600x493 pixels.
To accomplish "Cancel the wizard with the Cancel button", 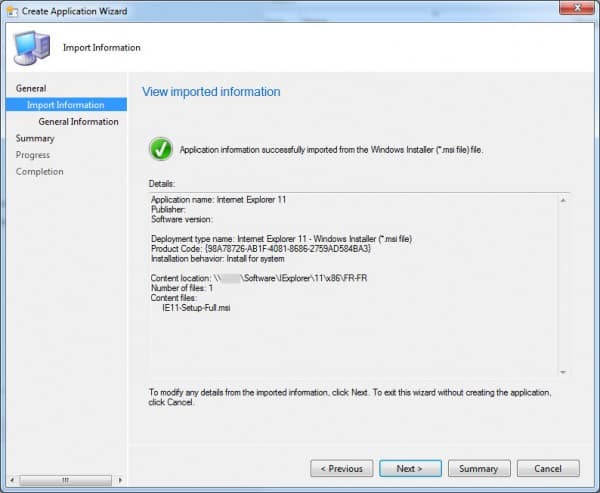I will pyautogui.click(x=548, y=468).
